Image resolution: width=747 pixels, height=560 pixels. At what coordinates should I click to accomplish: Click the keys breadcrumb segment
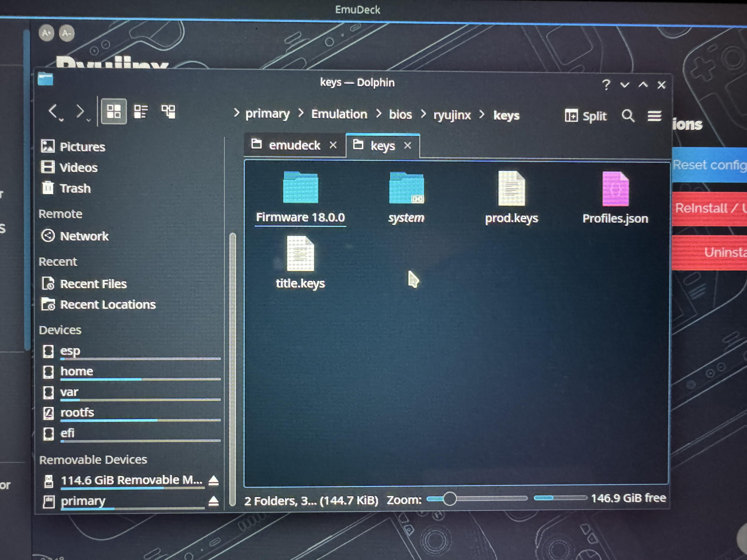coord(506,115)
